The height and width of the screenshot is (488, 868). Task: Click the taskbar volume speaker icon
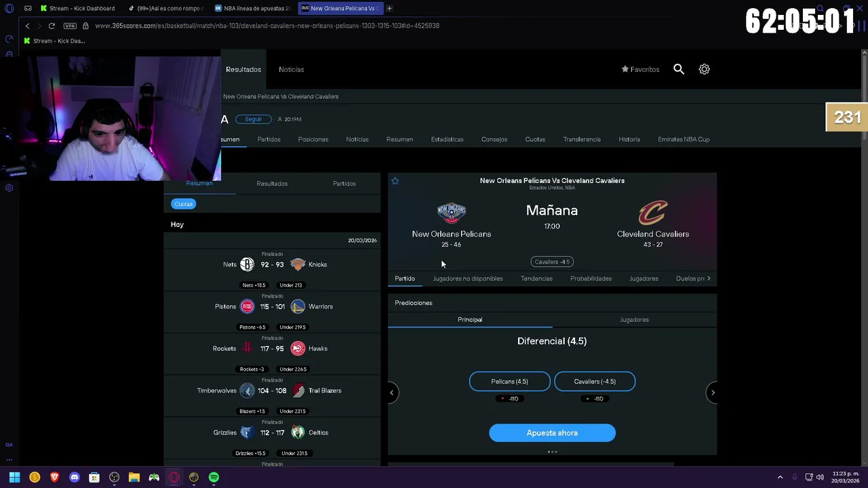pyautogui.click(x=820, y=477)
